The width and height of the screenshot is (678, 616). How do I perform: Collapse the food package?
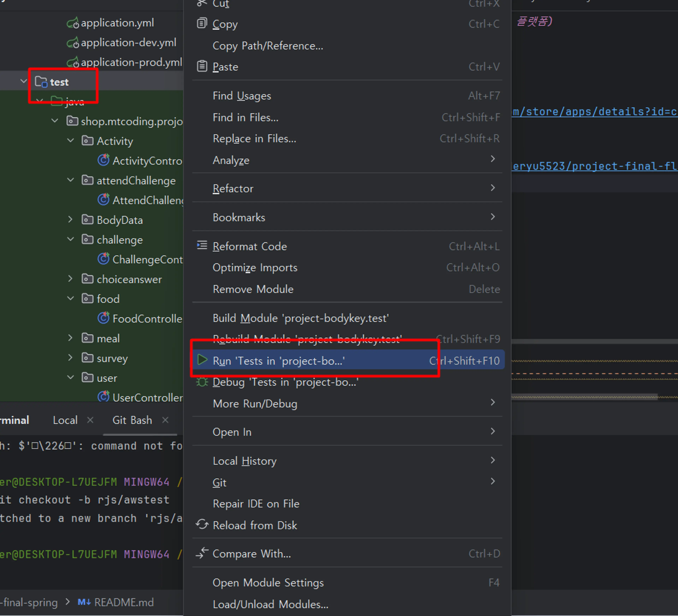point(71,299)
